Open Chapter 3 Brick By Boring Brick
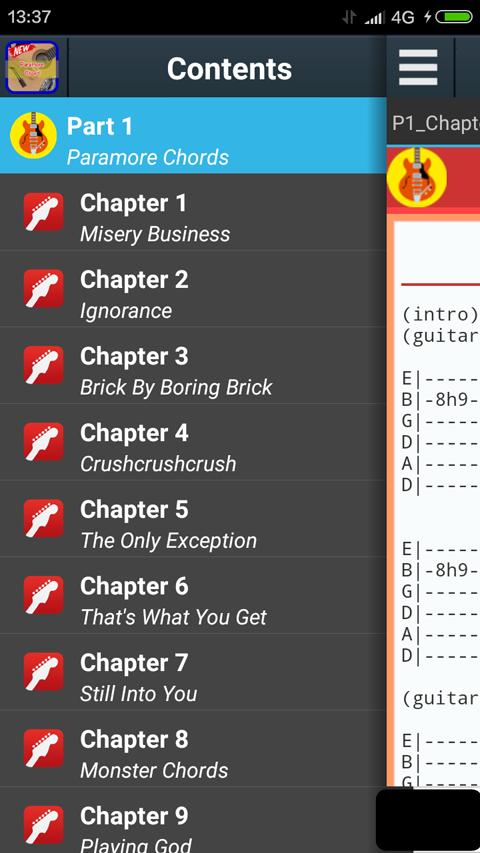480x853 pixels. point(193,366)
